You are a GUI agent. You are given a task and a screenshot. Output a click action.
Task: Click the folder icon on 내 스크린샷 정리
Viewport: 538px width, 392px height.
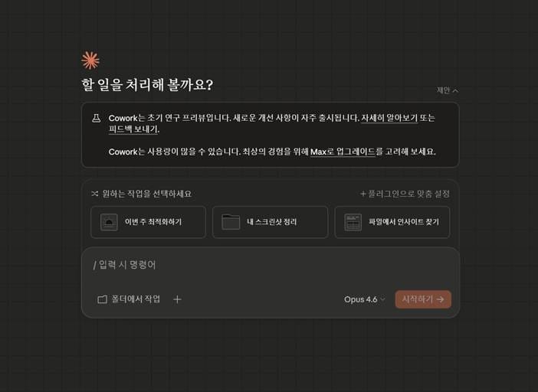(231, 222)
